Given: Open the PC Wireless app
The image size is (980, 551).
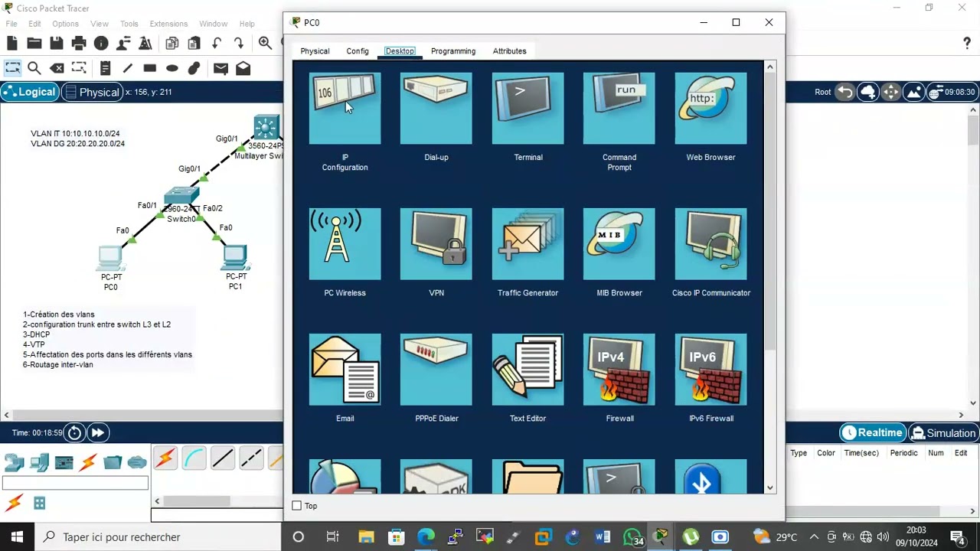Looking at the screenshot, I should point(345,244).
